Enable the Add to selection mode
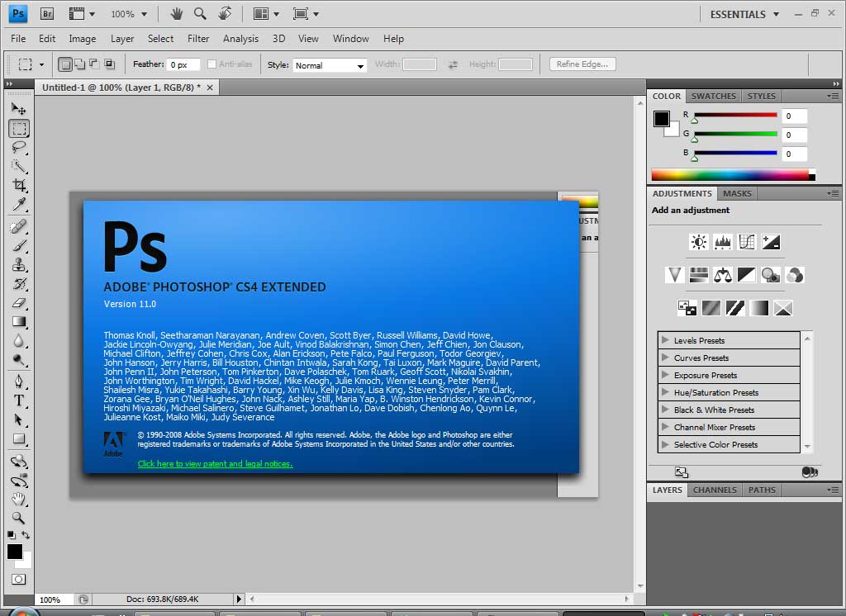846x616 pixels. [80, 64]
